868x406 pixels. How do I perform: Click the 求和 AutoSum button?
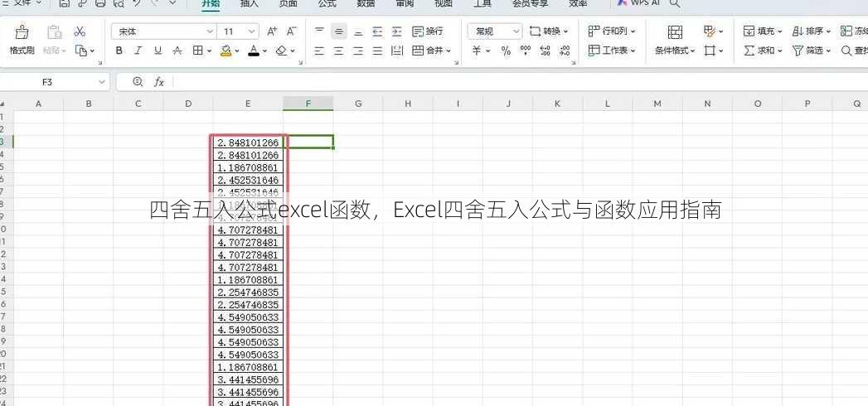763,51
